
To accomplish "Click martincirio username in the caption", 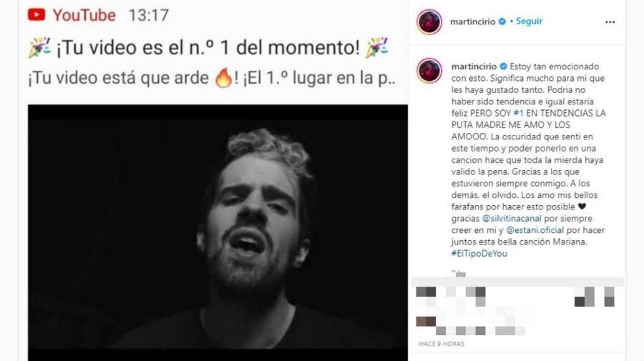I will click(x=474, y=66).
